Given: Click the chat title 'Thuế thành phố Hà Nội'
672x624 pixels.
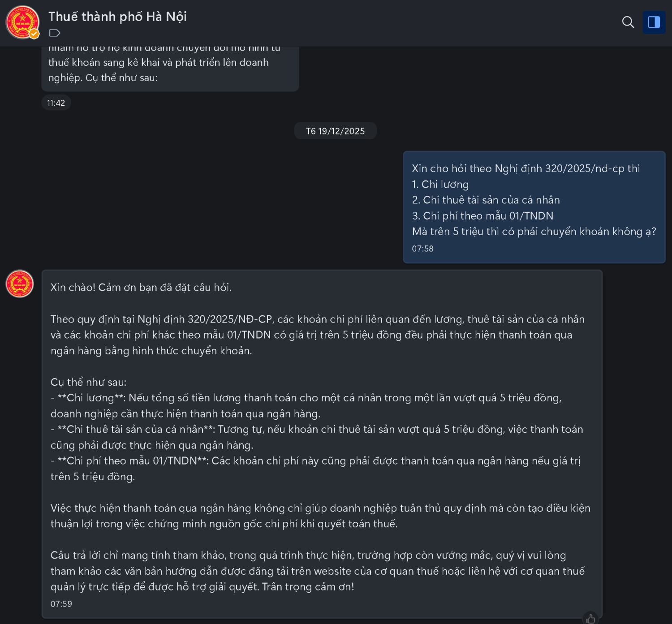Looking at the screenshot, I should pos(117,17).
